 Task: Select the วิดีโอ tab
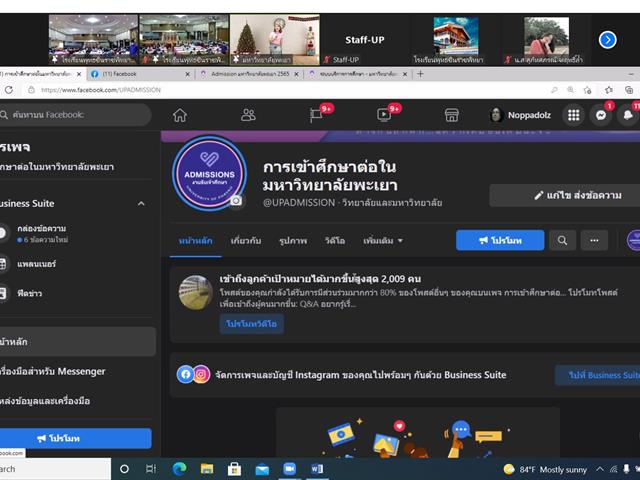[335, 241]
